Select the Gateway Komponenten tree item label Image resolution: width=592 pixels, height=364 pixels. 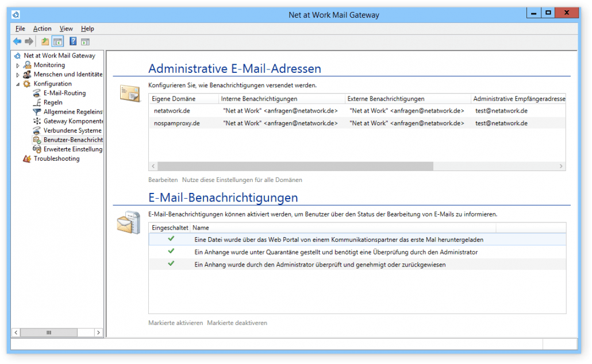click(73, 121)
